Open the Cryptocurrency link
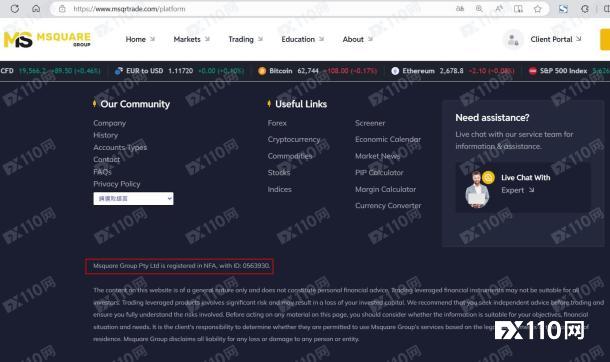This screenshot has width=610, height=362. (294, 139)
